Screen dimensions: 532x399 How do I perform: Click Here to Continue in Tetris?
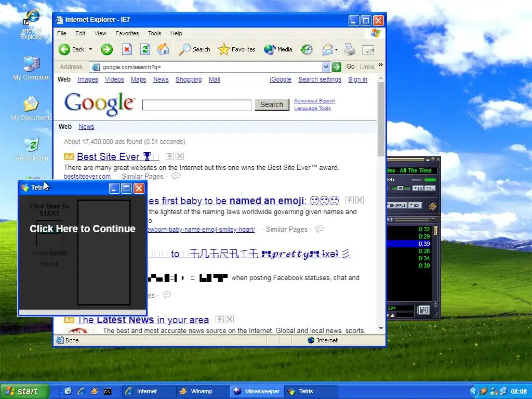point(83,229)
